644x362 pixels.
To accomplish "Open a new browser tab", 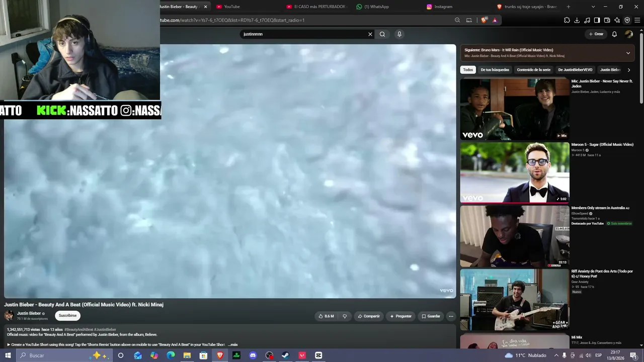I will [569, 7].
